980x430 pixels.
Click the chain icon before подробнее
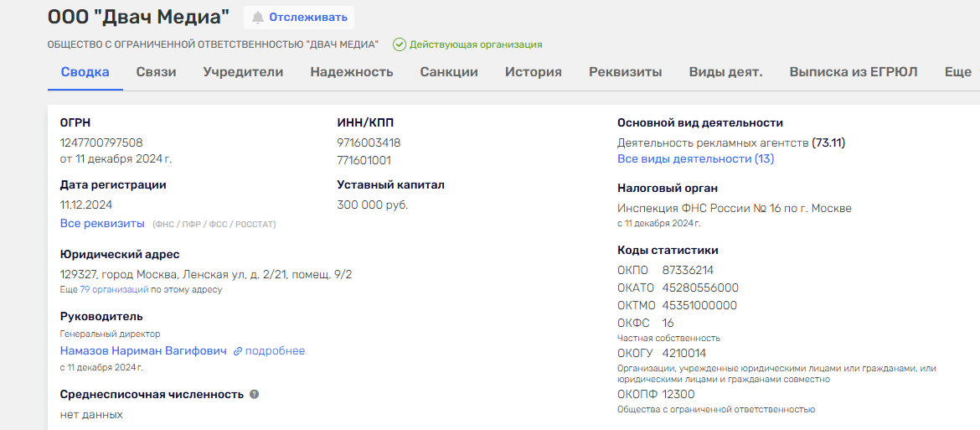pyautogui.click(x=238, y=351)
